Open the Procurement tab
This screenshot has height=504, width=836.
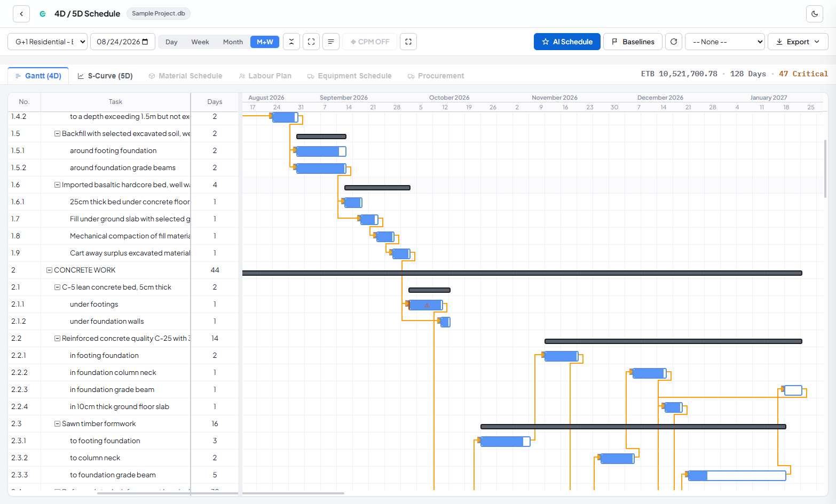[x=436, y=76]
